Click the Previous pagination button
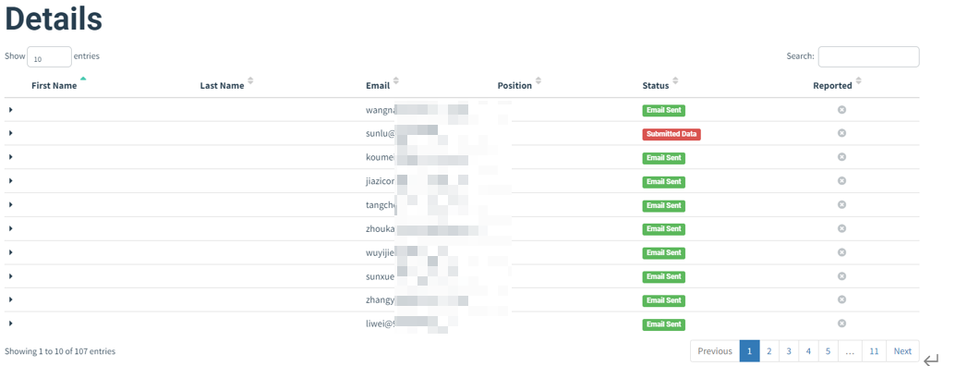The image size is (980, 366). (715, 351)
